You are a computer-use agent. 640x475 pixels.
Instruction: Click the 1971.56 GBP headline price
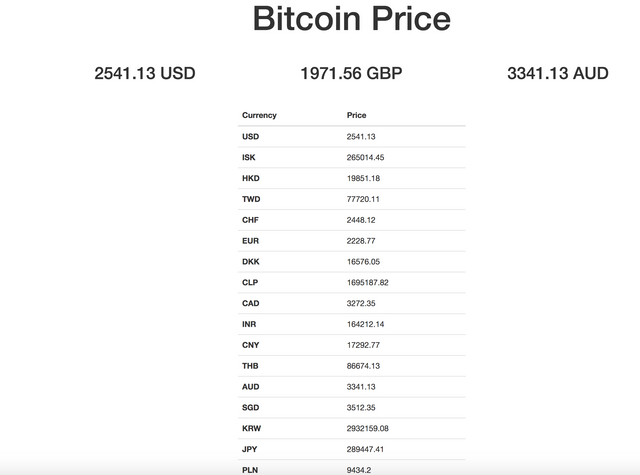tap(351, 73)
